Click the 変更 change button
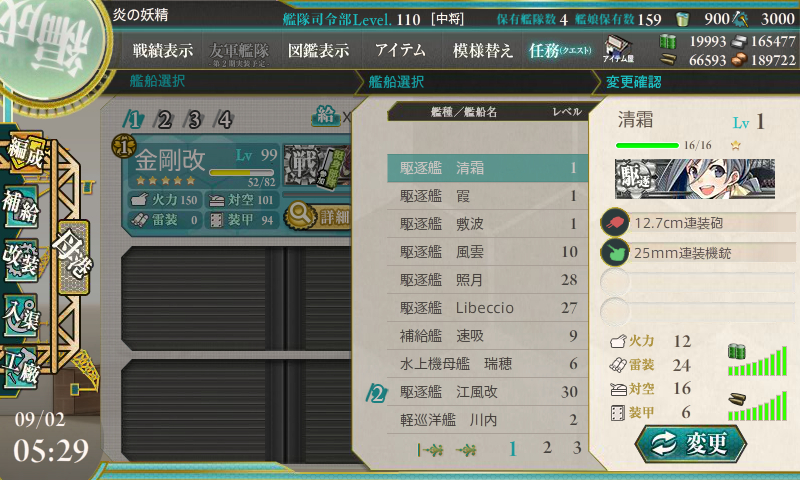 (x=690, y=444)
